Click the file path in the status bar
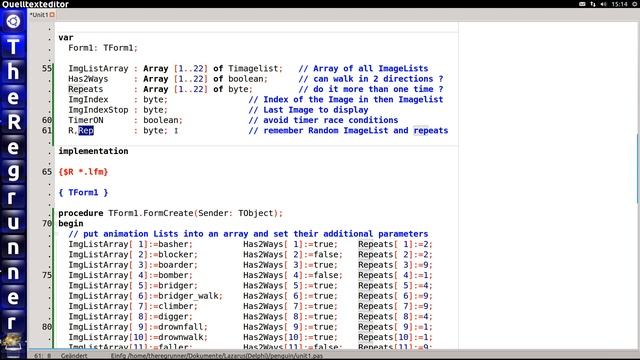The height and width of the screenshot is (360, 640). point(225,356)
